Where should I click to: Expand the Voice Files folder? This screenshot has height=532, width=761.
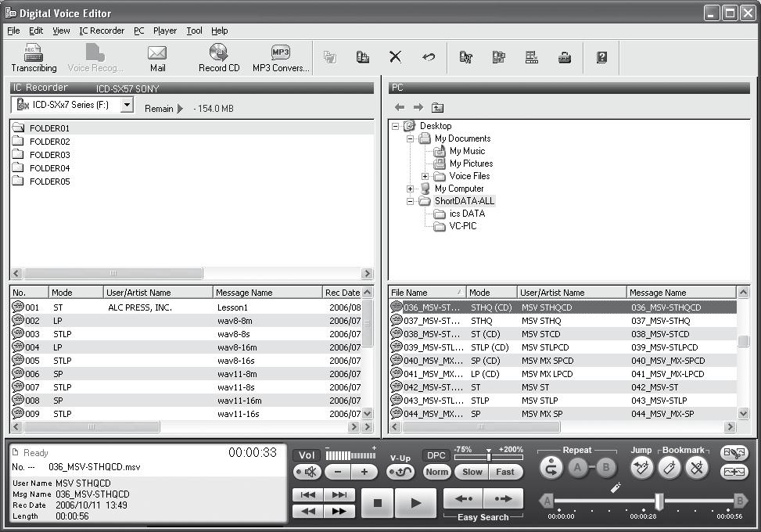pos(425,176)
